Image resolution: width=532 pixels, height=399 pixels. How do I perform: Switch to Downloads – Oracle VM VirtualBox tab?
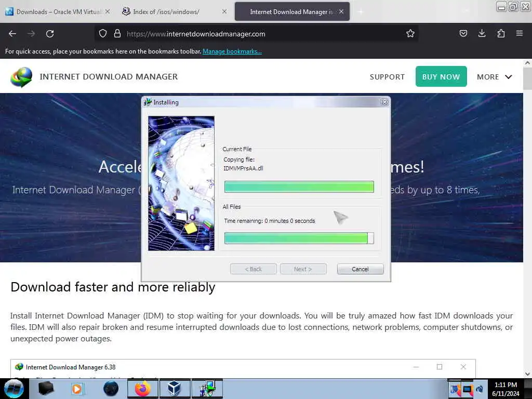58,11
